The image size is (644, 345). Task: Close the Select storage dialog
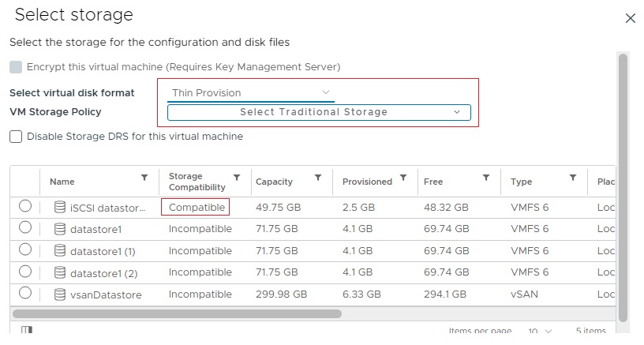click(630, 18)
